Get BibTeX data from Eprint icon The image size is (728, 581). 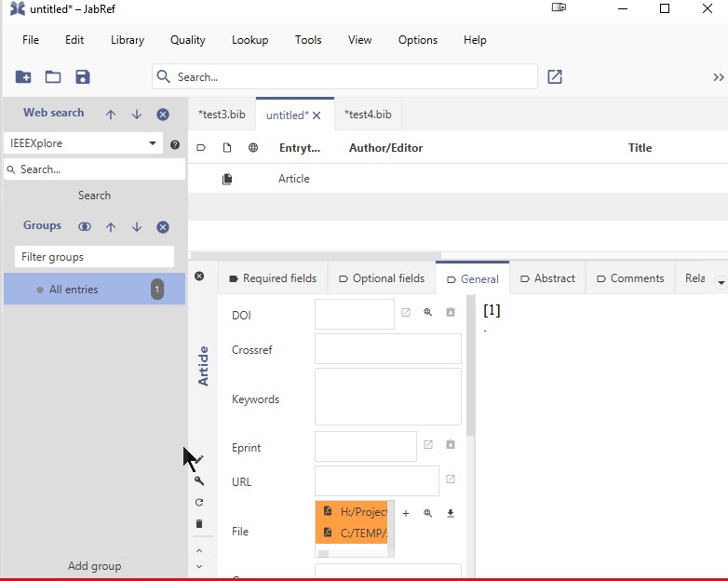[x=451, y=444]
